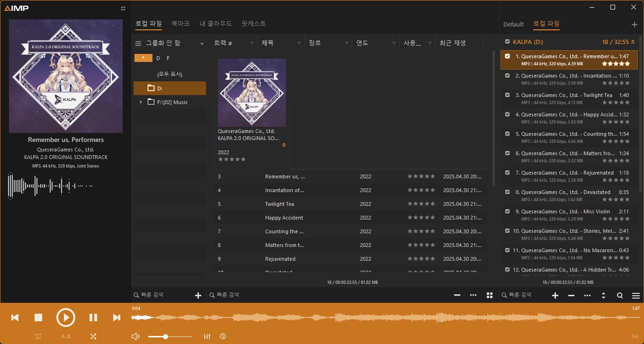644x344 pixels.
Task: Uncheck track 3 Twilight Tea checkbox
Action: coord(508,95)
